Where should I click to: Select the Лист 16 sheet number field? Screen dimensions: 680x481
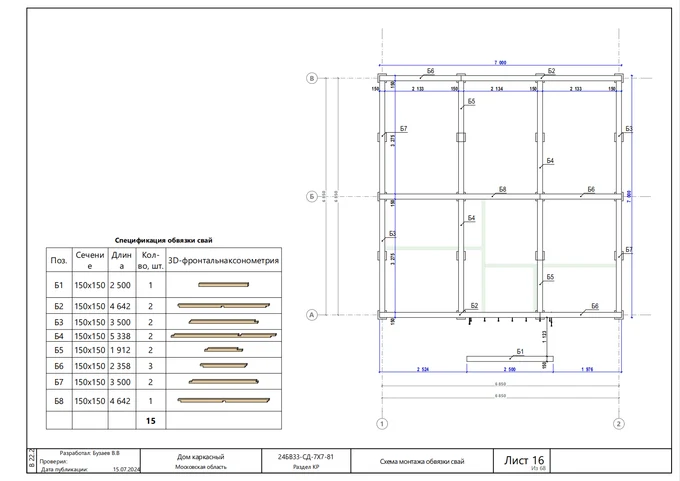pyautogui.click(x=524, y=460)
